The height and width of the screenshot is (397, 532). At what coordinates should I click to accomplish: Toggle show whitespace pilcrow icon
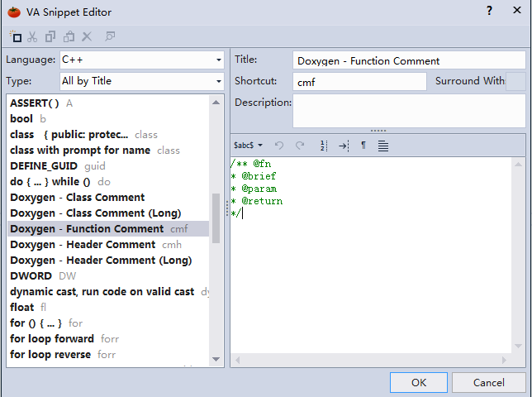pyautogui.click(x=363, y=146)
